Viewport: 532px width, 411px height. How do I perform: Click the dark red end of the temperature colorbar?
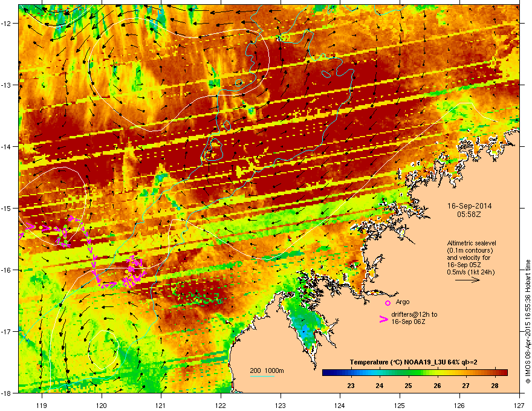pyautogui.click(x=504, y=373)
